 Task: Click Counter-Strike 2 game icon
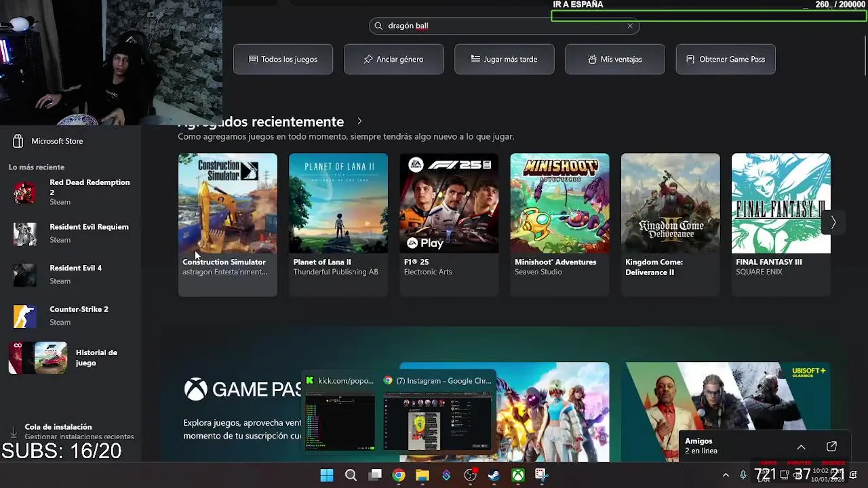[x=25, y=316]
